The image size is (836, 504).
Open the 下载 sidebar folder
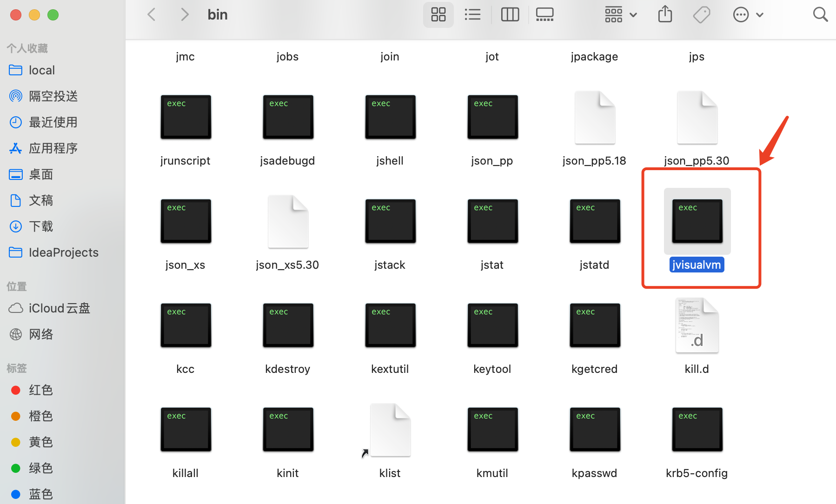point(41,226)
